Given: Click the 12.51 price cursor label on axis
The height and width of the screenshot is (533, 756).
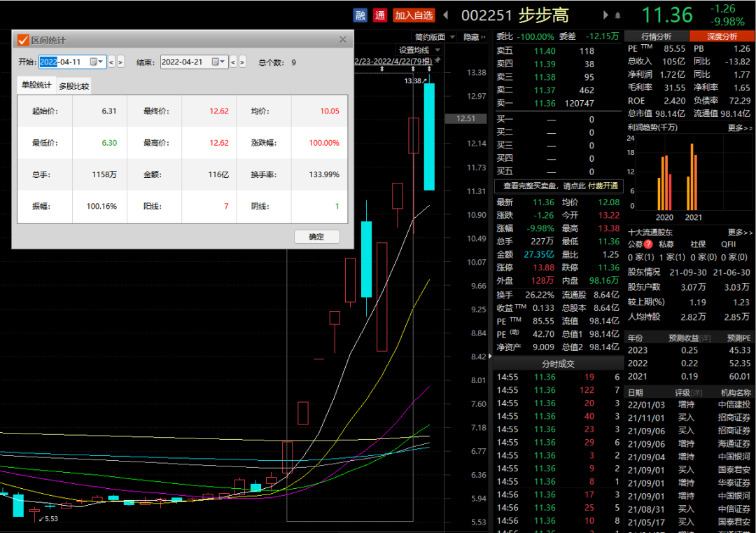Looking at the screenshot, I should click(x=465, y=118).
